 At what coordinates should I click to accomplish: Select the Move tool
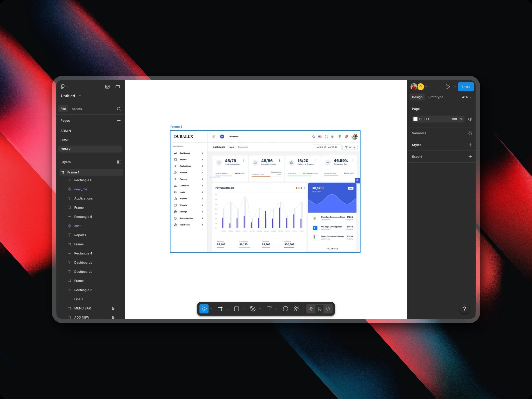click(x=204, y=309)
